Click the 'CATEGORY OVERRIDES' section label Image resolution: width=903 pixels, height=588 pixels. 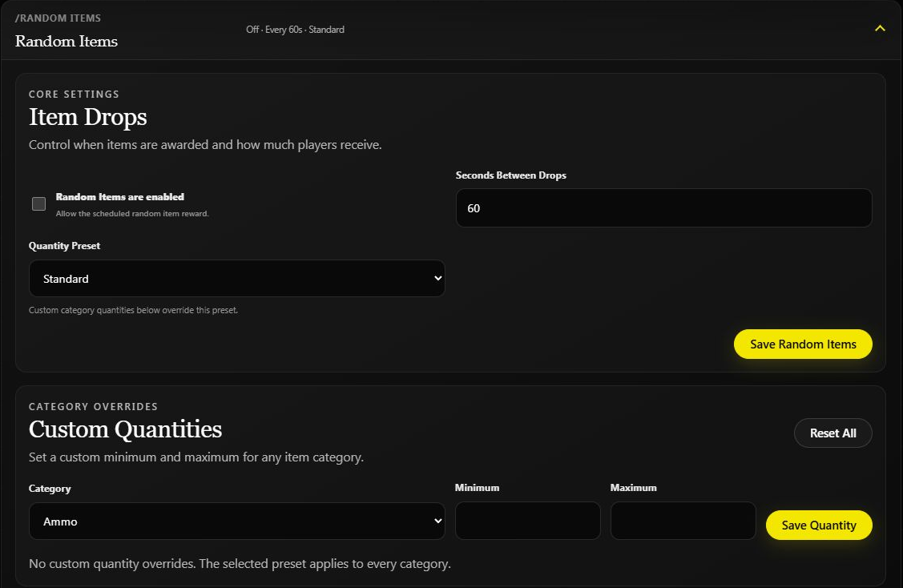click(93, 407)
